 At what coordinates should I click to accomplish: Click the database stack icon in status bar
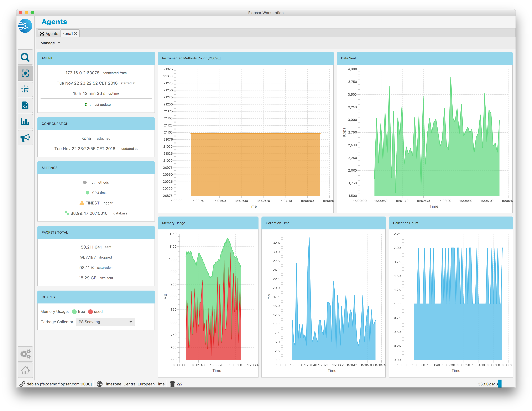172,384
